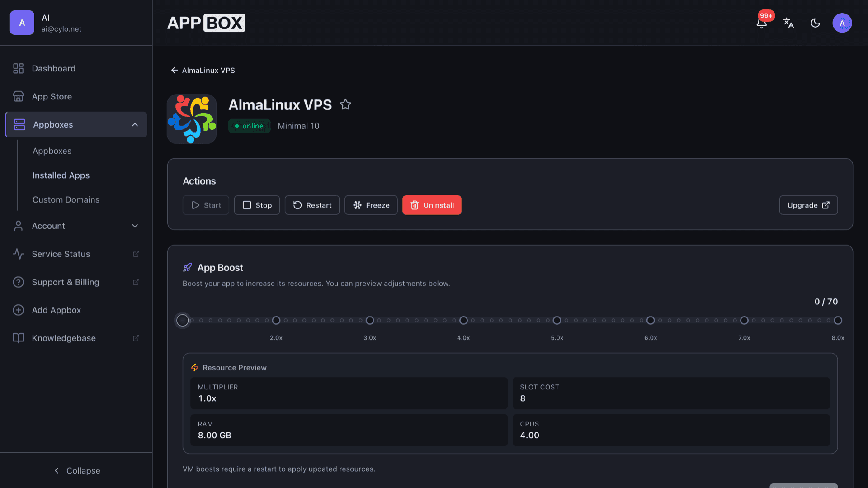The width and height of the screenshot is (868, 488).
Task: Click the Service Status pulse icon
Action: 18,254
